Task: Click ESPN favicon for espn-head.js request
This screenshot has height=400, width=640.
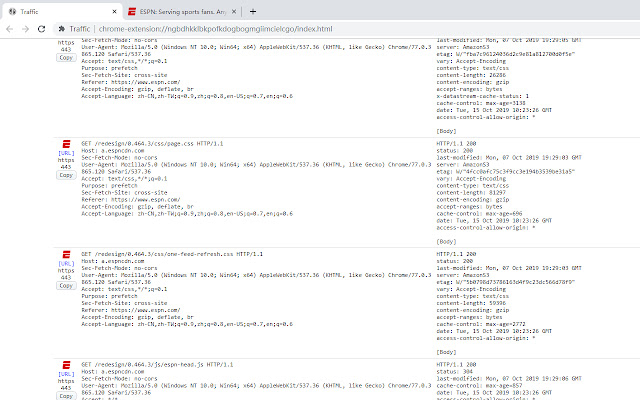Action: click(x=66, y=369)
